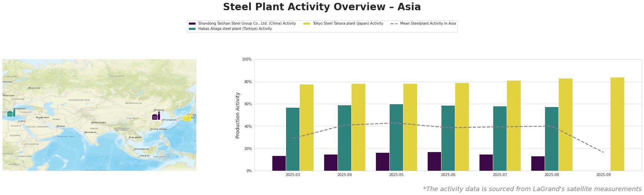
Task: Click the yellow bar for 2025-03
Action: click(306, 127)
